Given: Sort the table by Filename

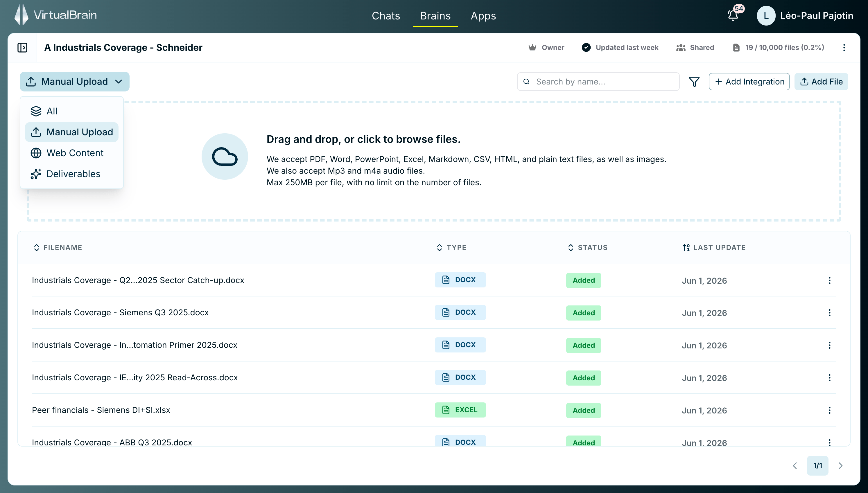Looking at the screenshot, I should pyautogui.click(x=58, y=247).
